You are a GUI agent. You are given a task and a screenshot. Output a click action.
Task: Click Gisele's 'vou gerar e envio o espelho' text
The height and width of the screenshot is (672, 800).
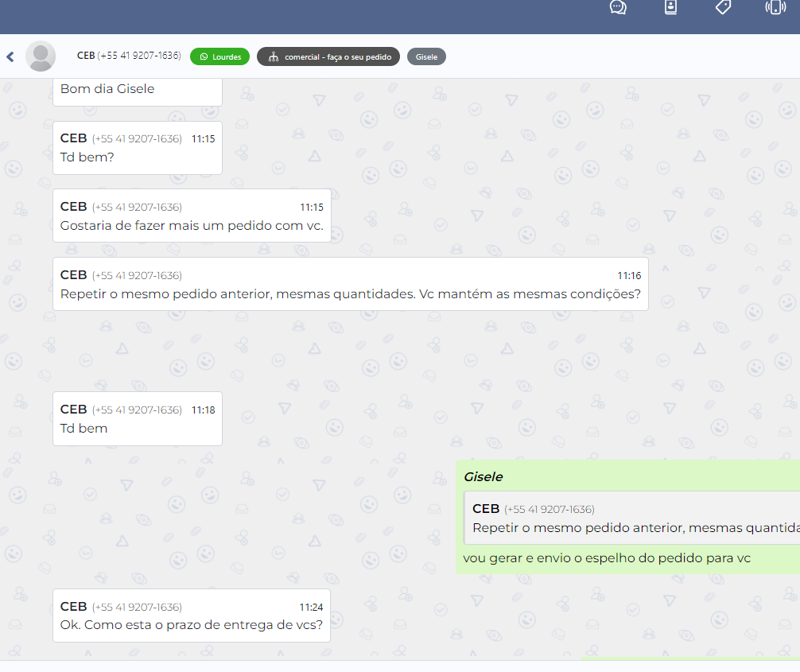point(606,558)
